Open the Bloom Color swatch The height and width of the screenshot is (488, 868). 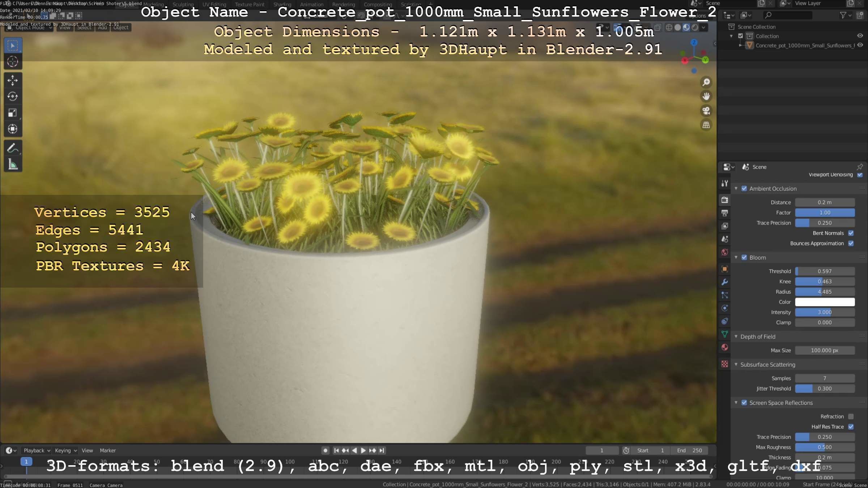tap(825, 302)
